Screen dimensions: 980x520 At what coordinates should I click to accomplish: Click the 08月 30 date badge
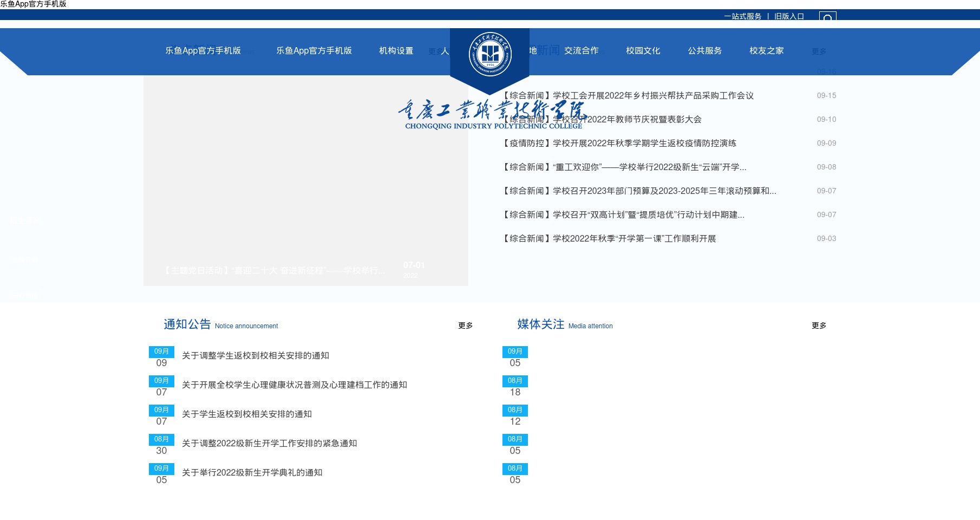pos(161,445)
